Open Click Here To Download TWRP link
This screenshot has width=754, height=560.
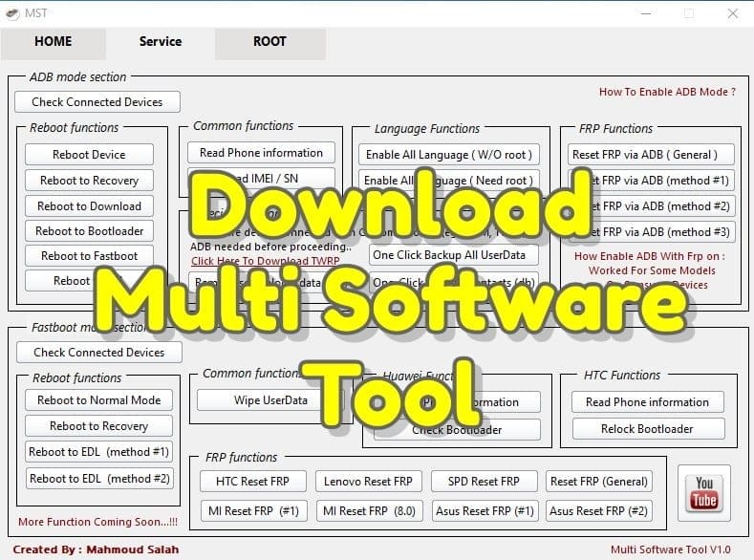(266, 261)
